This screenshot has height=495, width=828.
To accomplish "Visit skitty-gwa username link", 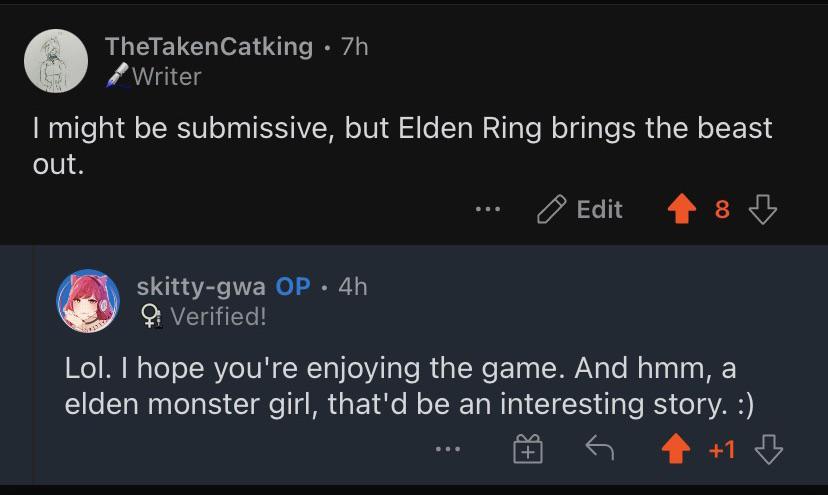I will 201,286.
